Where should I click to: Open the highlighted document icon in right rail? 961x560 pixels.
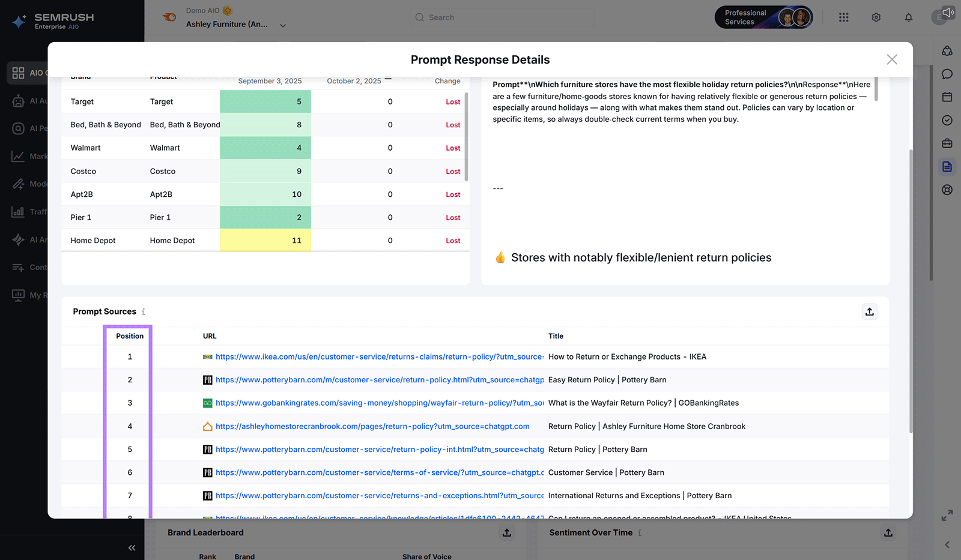click(947, 166)
